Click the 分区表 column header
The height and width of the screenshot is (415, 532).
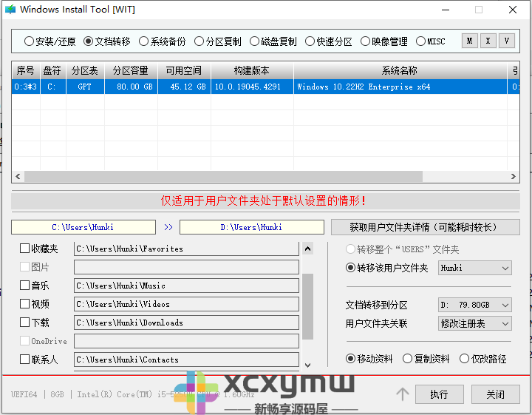click(x=85, y=70)
